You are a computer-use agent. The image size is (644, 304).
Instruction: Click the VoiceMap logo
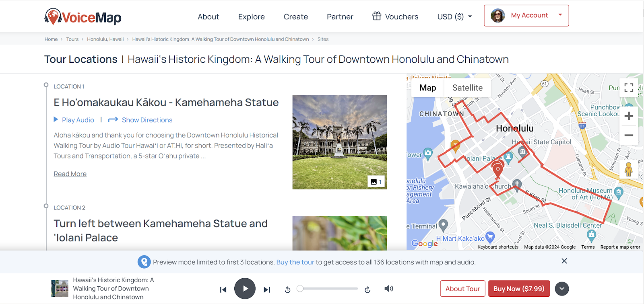click(x=83, y=17)
